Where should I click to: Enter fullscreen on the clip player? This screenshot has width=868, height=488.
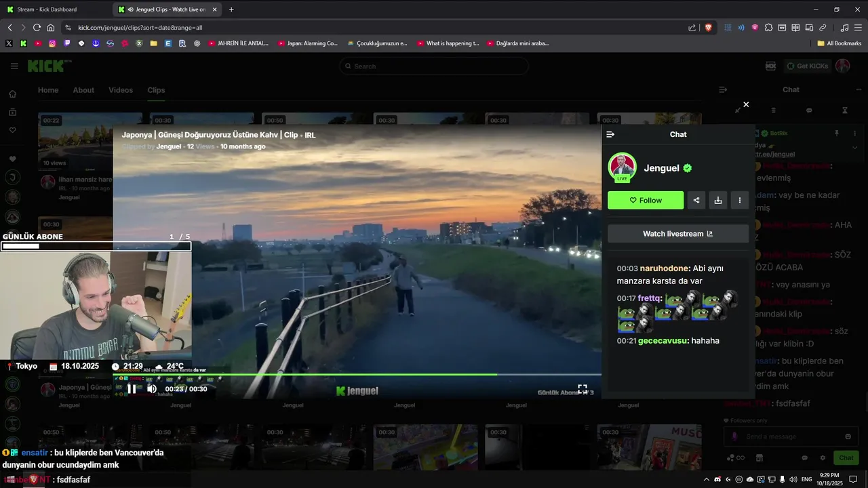pos(583,389)
